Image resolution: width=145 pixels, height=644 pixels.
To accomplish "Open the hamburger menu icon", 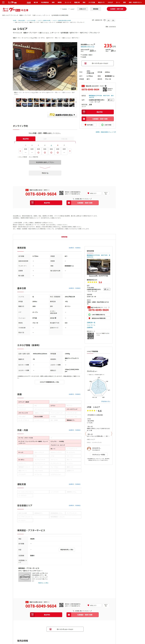I will (x=3, y=2).
